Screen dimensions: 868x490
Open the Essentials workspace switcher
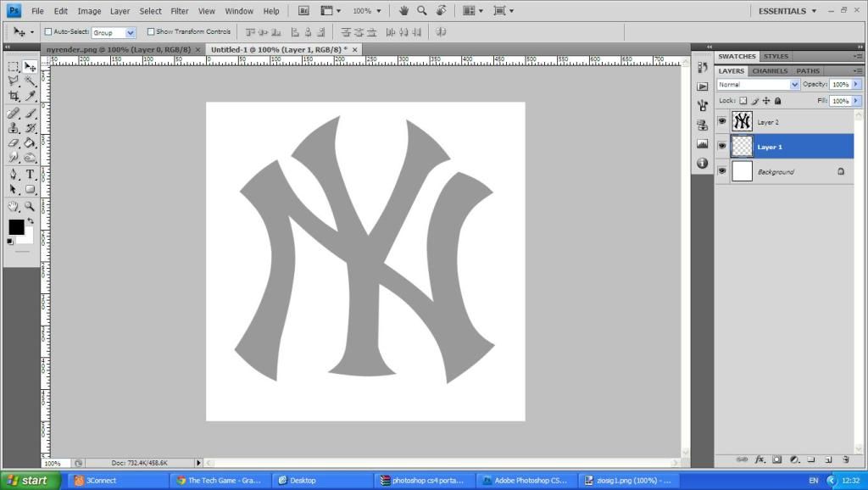[787, 11]
